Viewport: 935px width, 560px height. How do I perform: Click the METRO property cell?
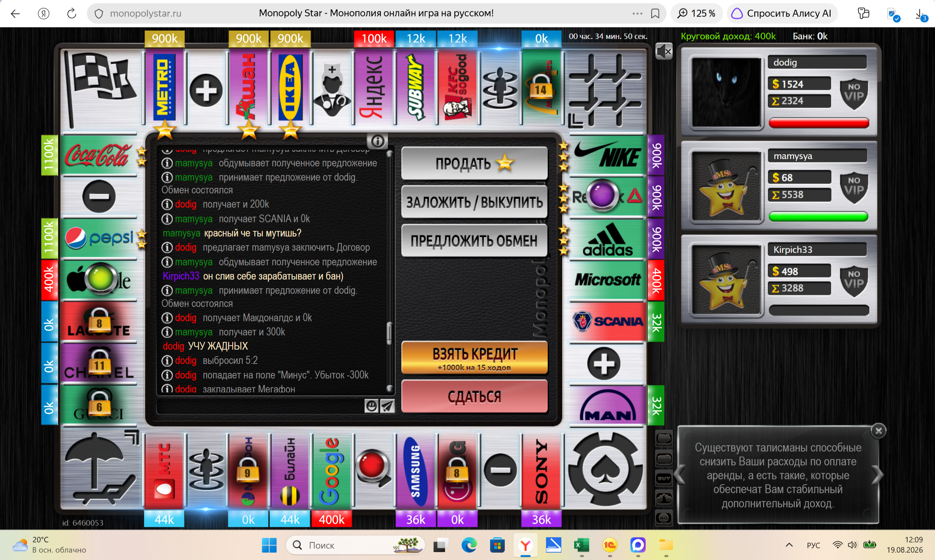(x=164, y=87)
